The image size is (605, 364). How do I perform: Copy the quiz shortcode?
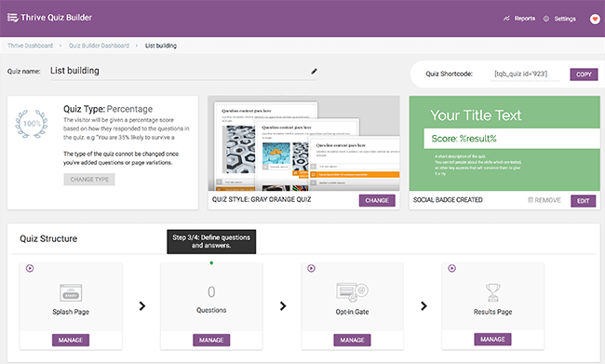pyautogui.click(x=584, y=74)
